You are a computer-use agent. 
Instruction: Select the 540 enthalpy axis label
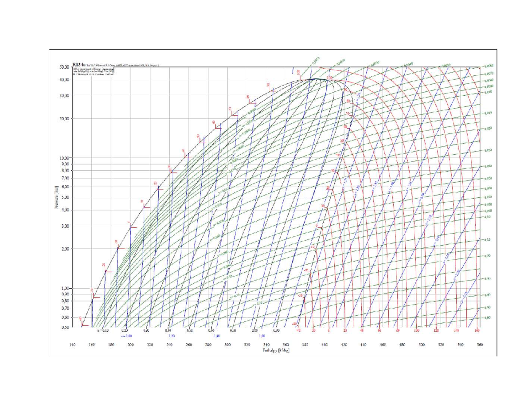point(461,344)
